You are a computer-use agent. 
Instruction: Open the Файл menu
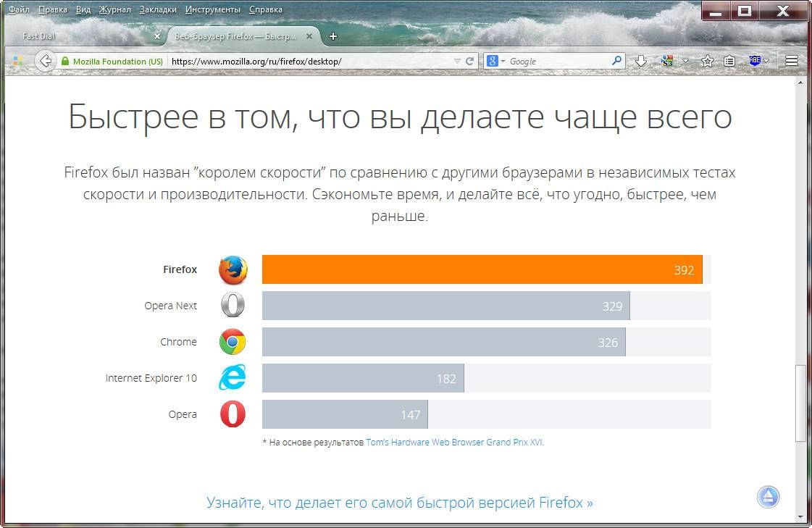(19, 9)
